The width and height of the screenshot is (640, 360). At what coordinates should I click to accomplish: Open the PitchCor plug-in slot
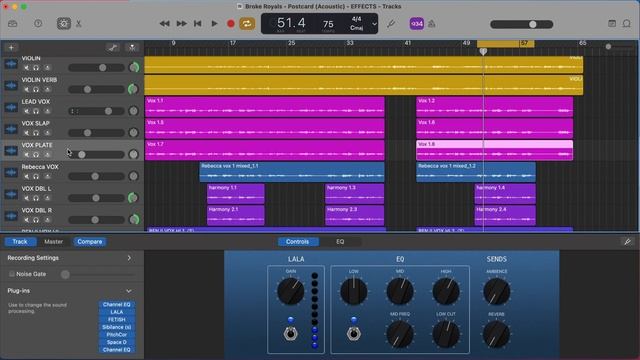(117, 335)
